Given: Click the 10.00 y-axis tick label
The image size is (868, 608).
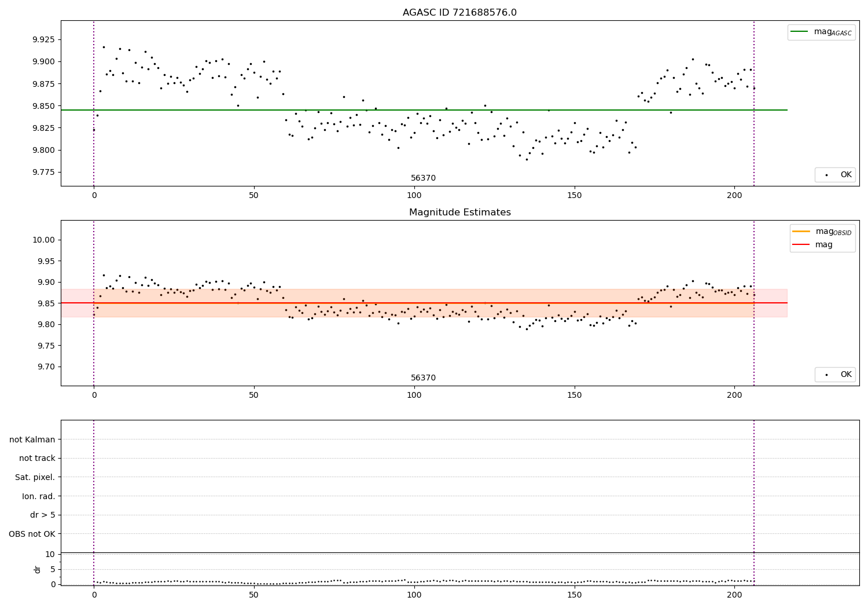Looking at the screenshot, I should pyautogui.click(x=43, y=240).
